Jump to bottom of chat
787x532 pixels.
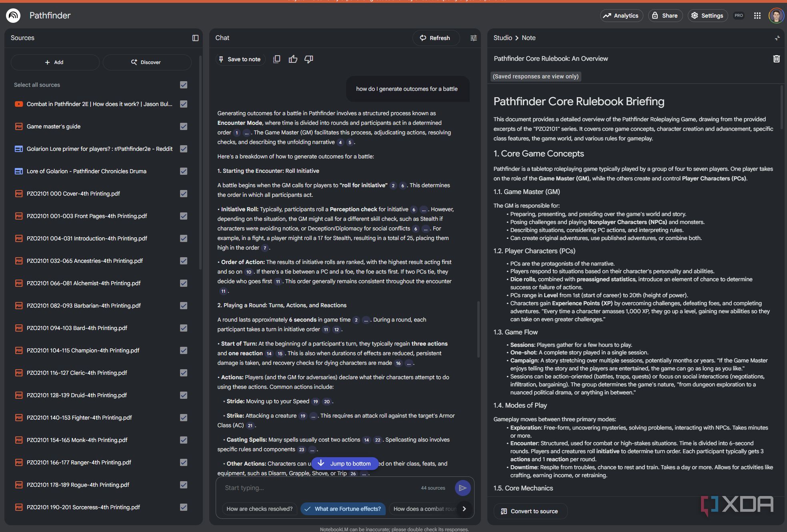pyautogui.click(x=345, y=464)
